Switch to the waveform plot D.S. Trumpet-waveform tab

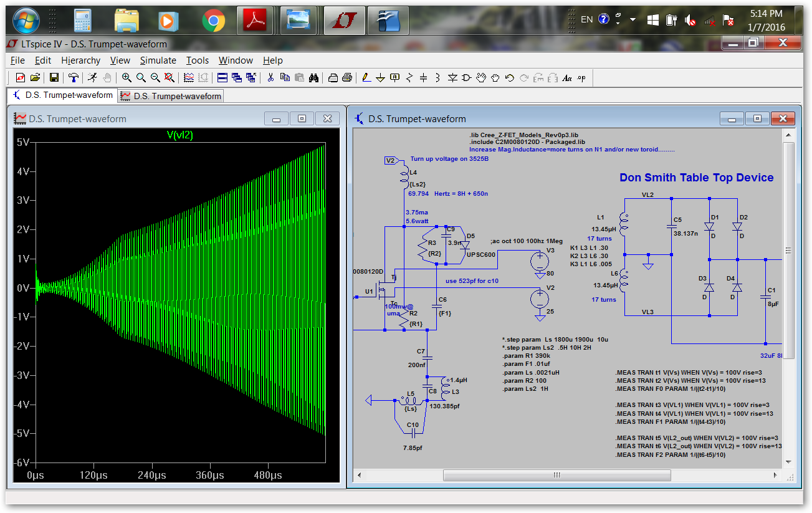(170, 96)
